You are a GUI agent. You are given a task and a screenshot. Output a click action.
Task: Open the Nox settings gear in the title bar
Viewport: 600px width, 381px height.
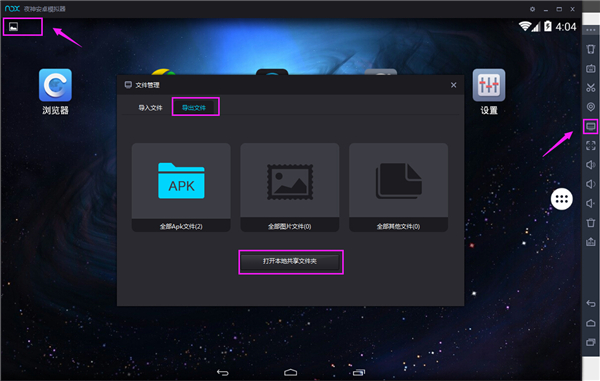pos(532,9)
